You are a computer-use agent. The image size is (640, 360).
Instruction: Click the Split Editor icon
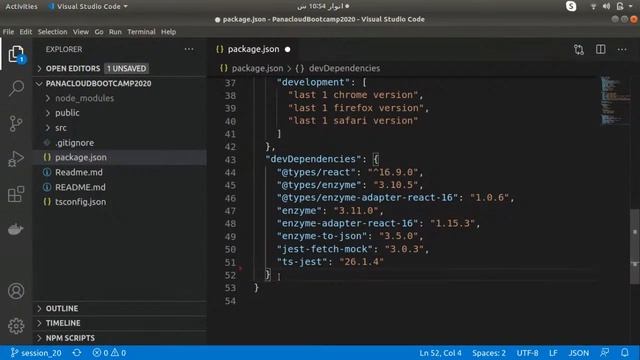click(600, 49)
